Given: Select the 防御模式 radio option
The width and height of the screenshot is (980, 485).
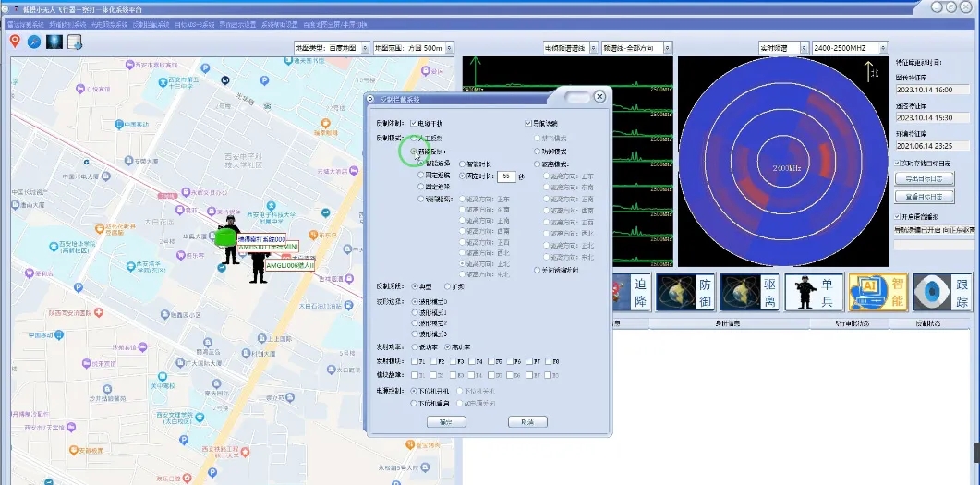Looking at the screenshot, I should point(537,152).
